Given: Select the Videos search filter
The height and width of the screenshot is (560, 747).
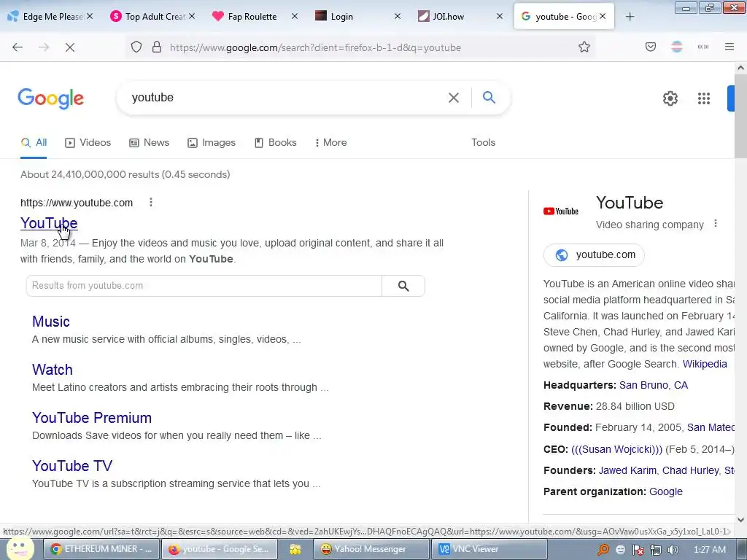Looking at the screenshot, I should click(88, 142).
